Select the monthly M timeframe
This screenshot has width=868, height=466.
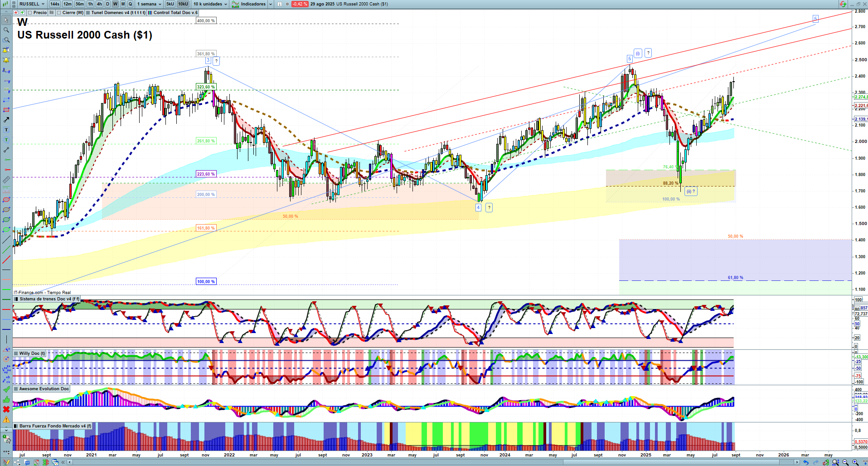tap(123, 4)
